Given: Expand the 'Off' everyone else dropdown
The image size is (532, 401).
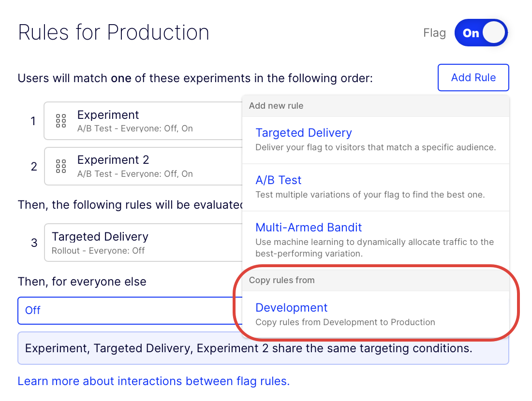Looking at the screenshot, I should point(126,310).
